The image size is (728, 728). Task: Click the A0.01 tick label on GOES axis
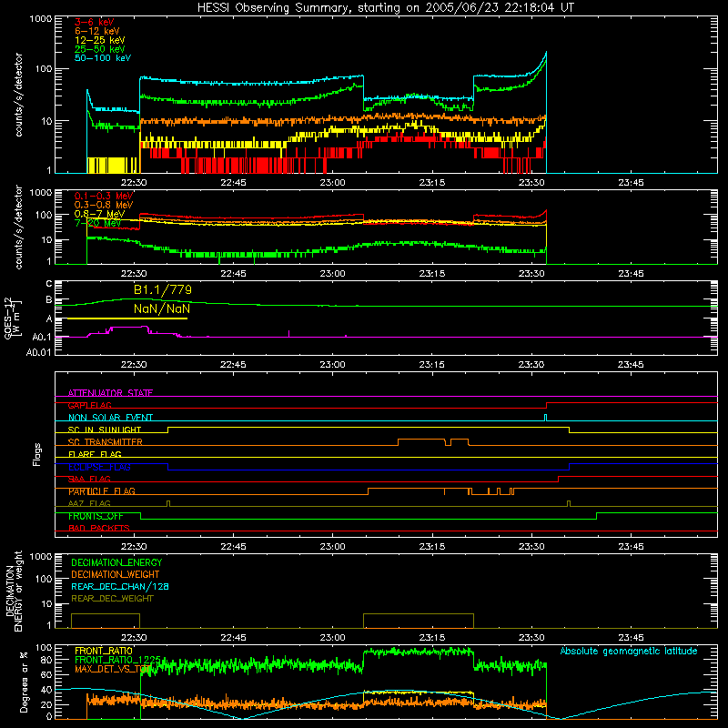38,352
